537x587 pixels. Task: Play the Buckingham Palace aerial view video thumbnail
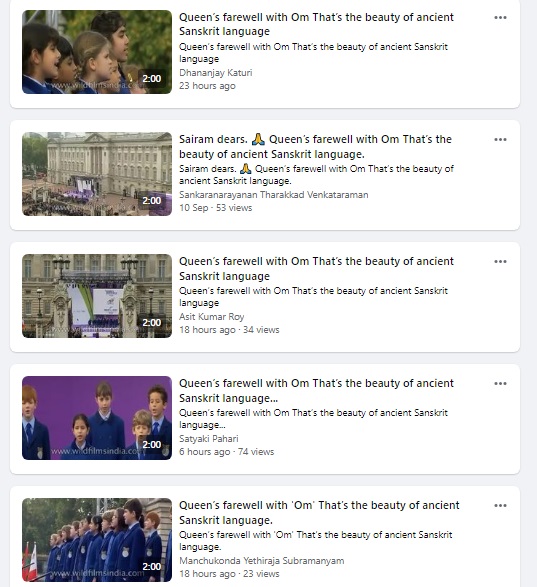coord(97,174)
